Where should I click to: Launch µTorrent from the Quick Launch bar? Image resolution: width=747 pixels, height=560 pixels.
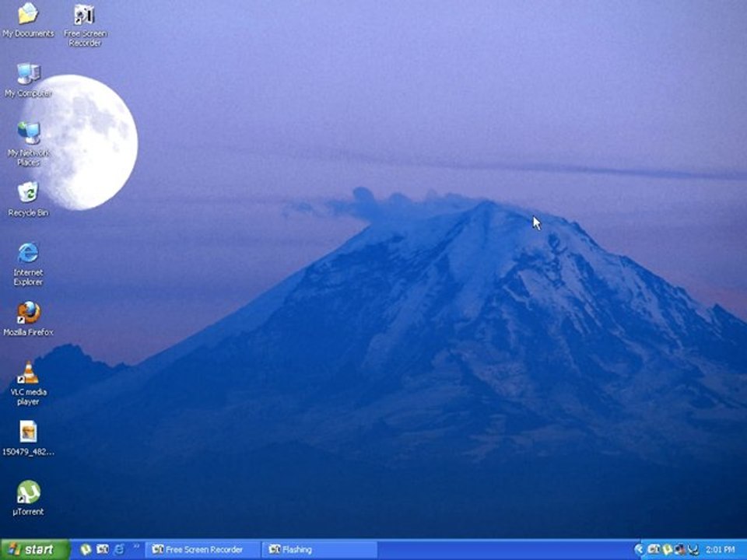(x=86, y=550)
